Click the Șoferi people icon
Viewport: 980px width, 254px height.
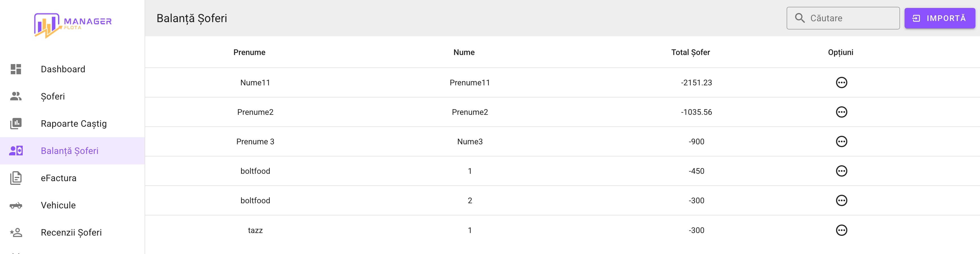[16, 96]
